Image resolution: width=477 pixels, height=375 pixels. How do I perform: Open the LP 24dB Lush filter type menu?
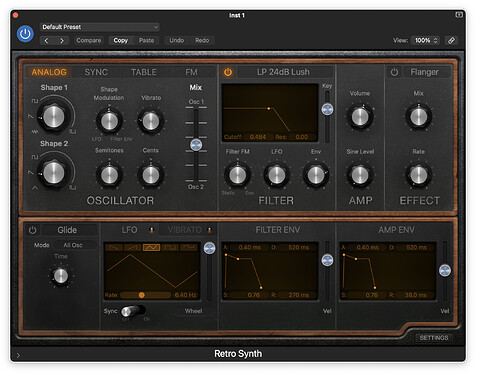283,72
